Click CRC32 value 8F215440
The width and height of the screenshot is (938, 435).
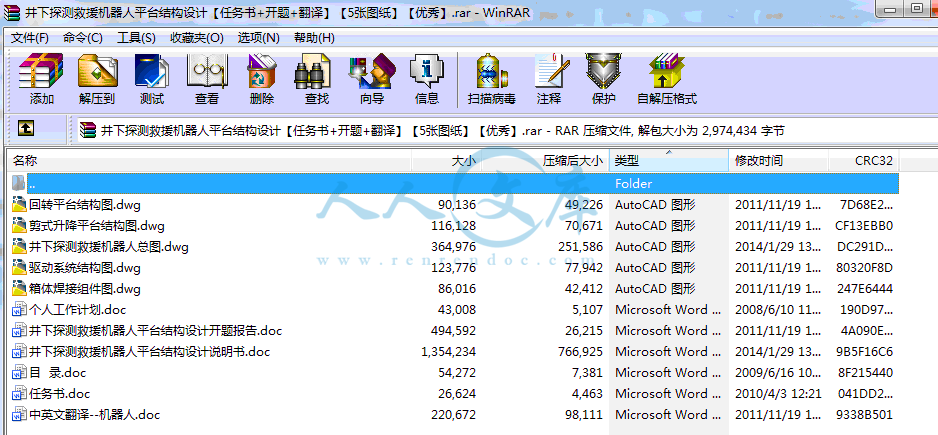point(864,373)
